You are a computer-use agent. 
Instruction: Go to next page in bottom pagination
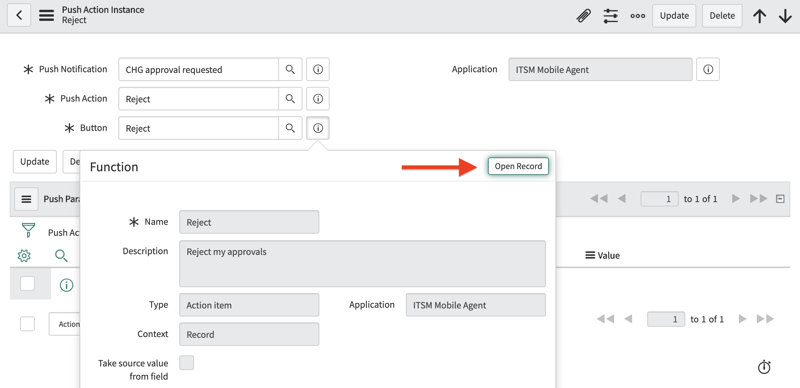pos(742,319)
